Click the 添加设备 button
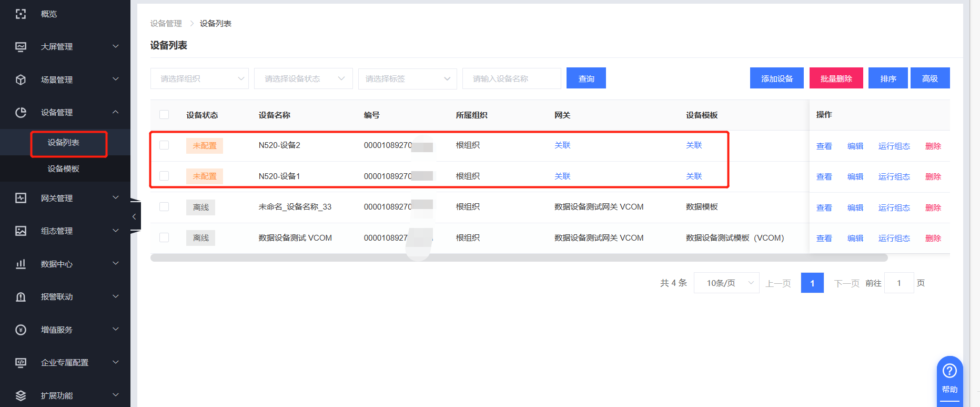The width and height of the screenshot is (980, 407). click(776, 78)
